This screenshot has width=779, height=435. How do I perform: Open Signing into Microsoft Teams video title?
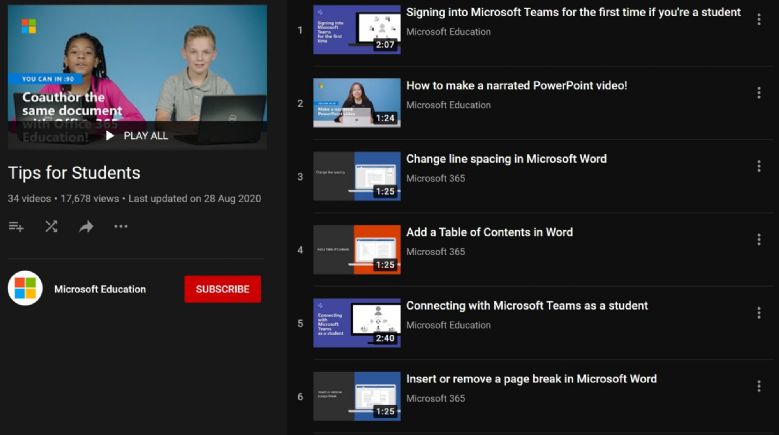tap(573, 12)
